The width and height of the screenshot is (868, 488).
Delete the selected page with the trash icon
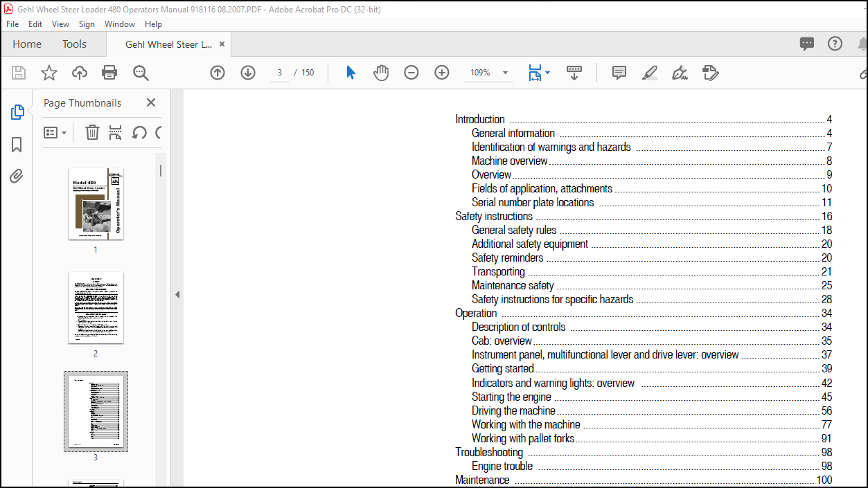click(92, 132)
